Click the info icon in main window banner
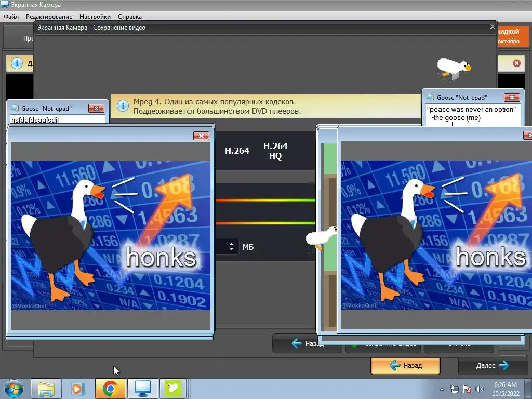 [17, 63]
